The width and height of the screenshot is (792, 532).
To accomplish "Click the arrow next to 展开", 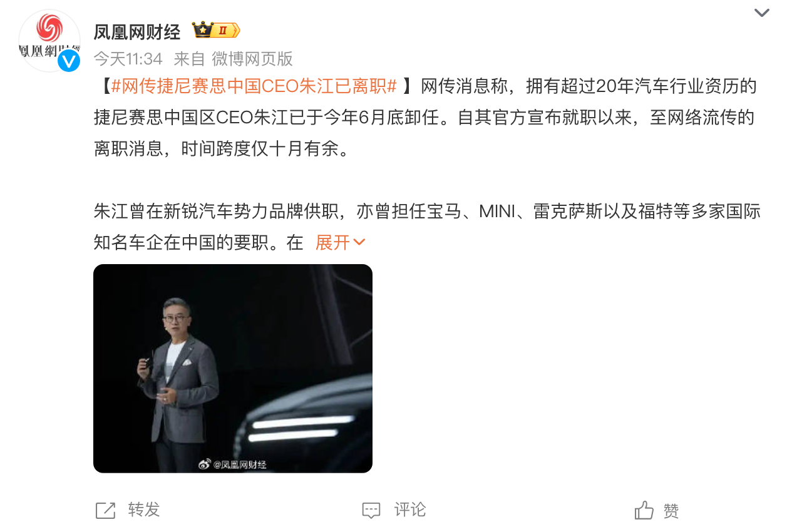I will [x=359, y=243].
